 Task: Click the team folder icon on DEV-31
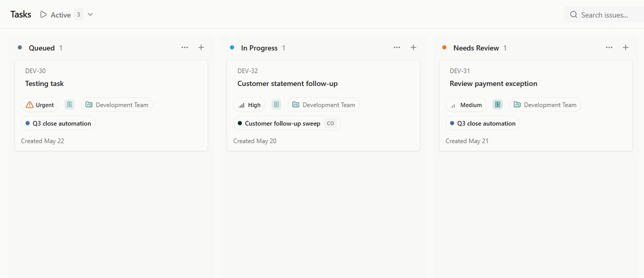(x=517, y=105)
